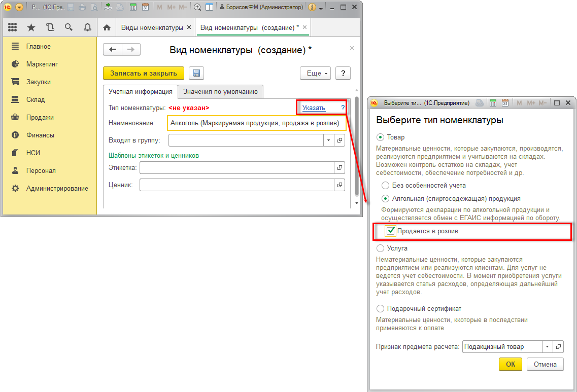Image resolution: width=577 pixels, height=392 pixels.
Task: Select Без особенностей учета radio button
Action: [x=385, y=185]
